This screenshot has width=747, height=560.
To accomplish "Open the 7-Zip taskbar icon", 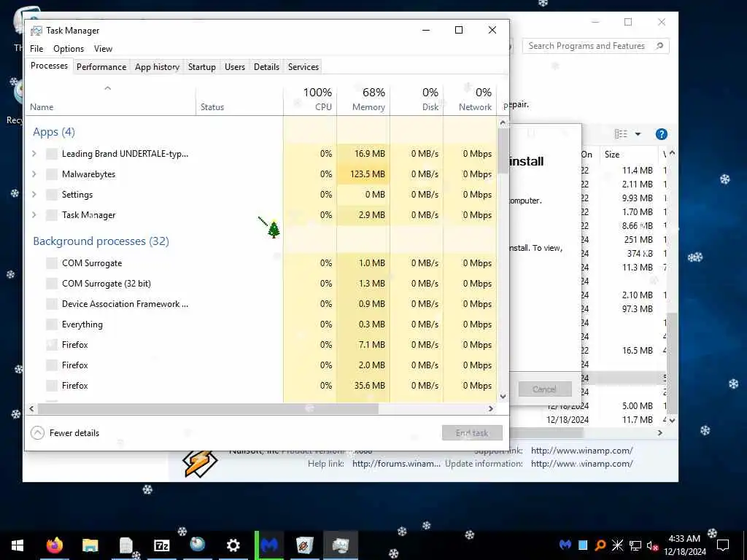I will point(161,545).
